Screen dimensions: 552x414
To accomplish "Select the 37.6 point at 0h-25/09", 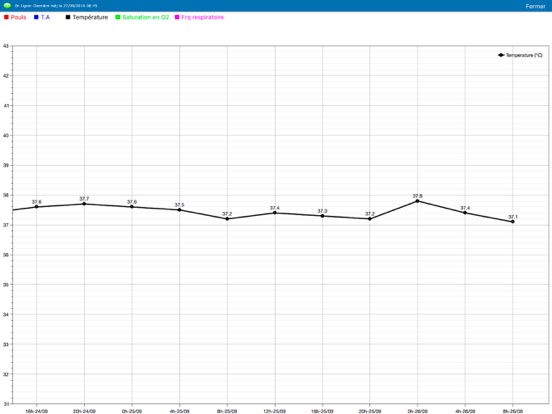I will tap(132, 207).
